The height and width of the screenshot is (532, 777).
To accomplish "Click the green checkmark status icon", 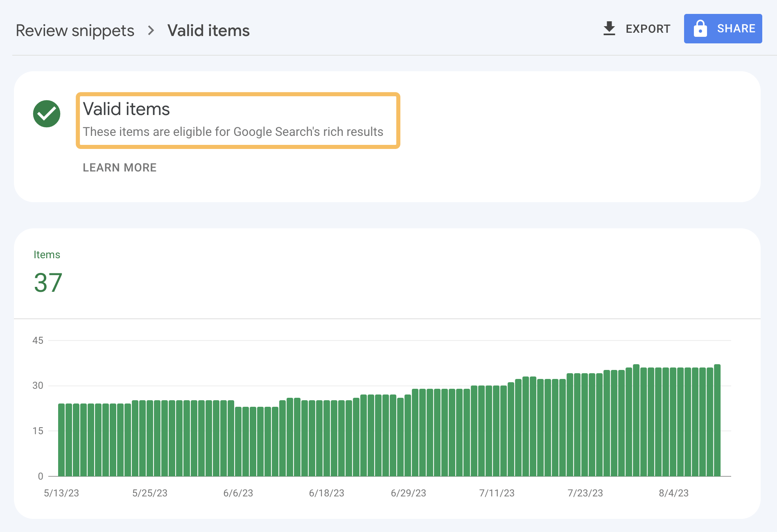I will coord(46,113).
